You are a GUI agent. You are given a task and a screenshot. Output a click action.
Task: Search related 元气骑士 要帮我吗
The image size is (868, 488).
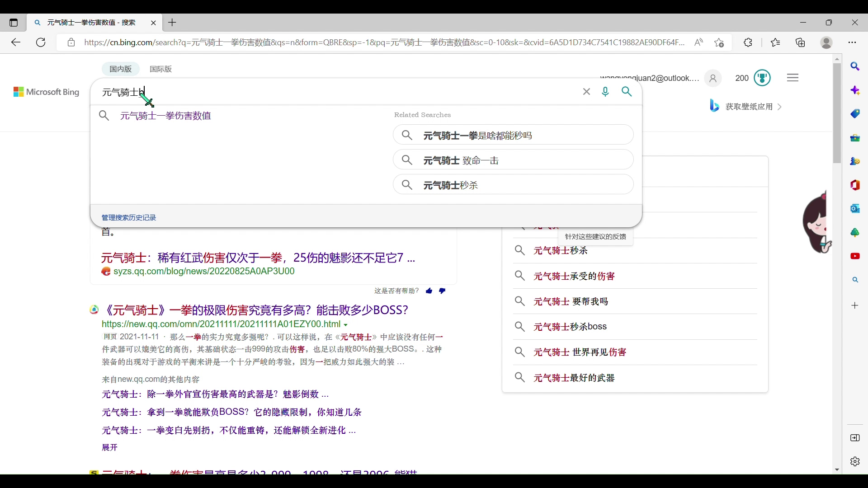571,301
